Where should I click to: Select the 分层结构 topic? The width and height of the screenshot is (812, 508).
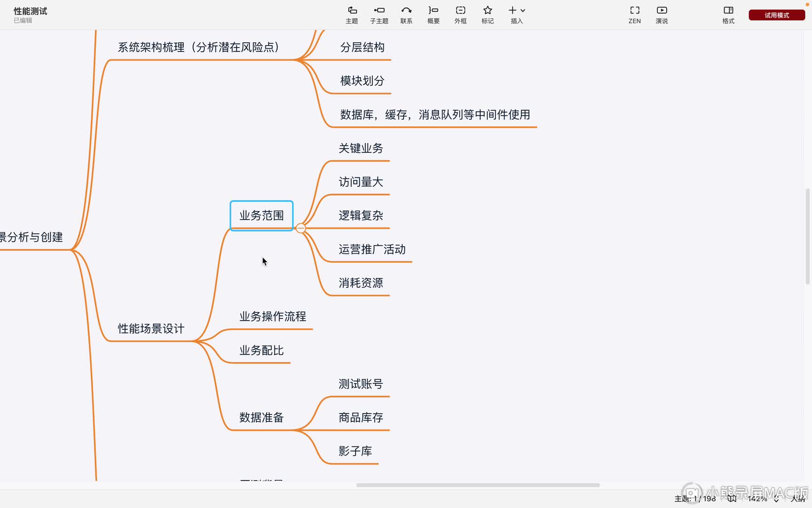[362, 48]
